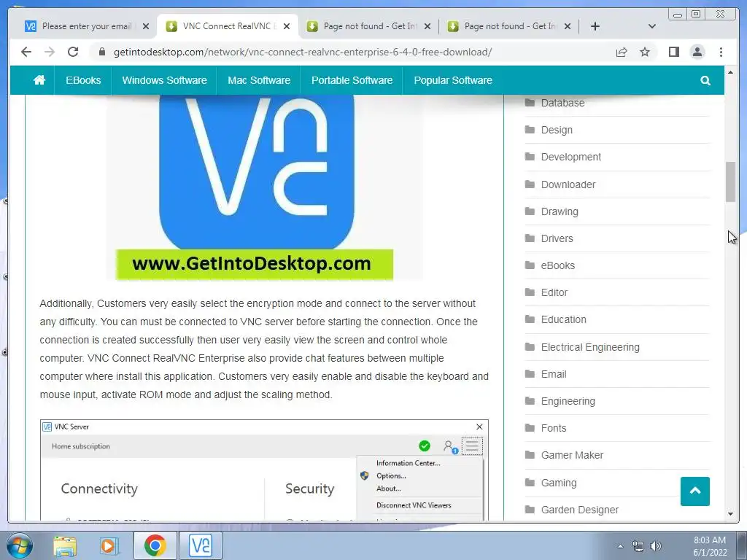Switch to 'Please enter your email' tab
Screen dimensions: 747x560
86,26
